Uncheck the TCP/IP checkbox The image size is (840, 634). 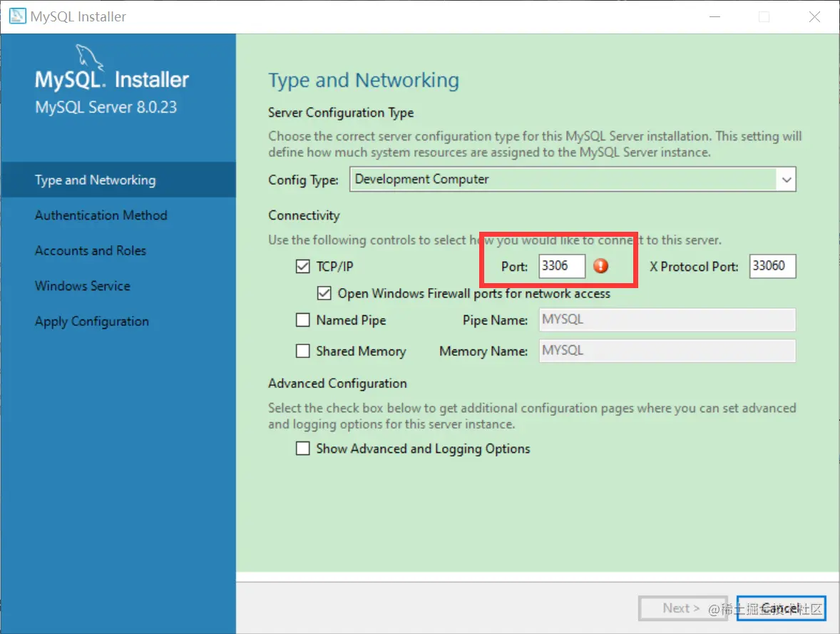coord(302,266)
